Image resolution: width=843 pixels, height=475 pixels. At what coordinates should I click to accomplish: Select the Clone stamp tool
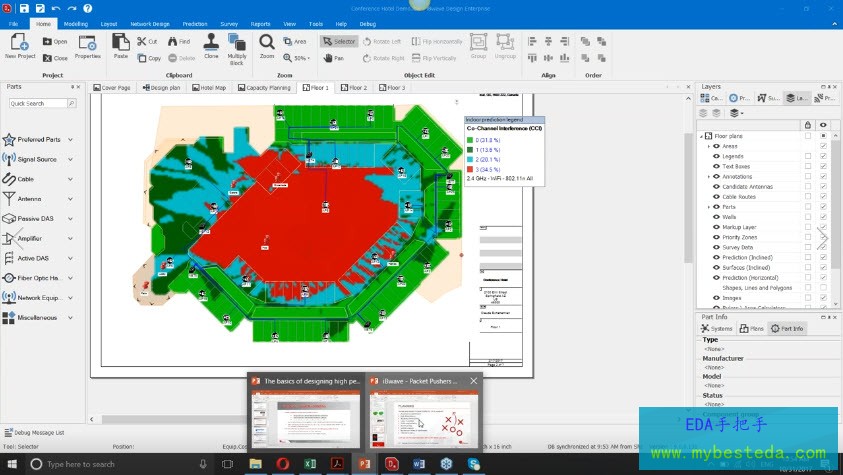(x=211, y=44)
